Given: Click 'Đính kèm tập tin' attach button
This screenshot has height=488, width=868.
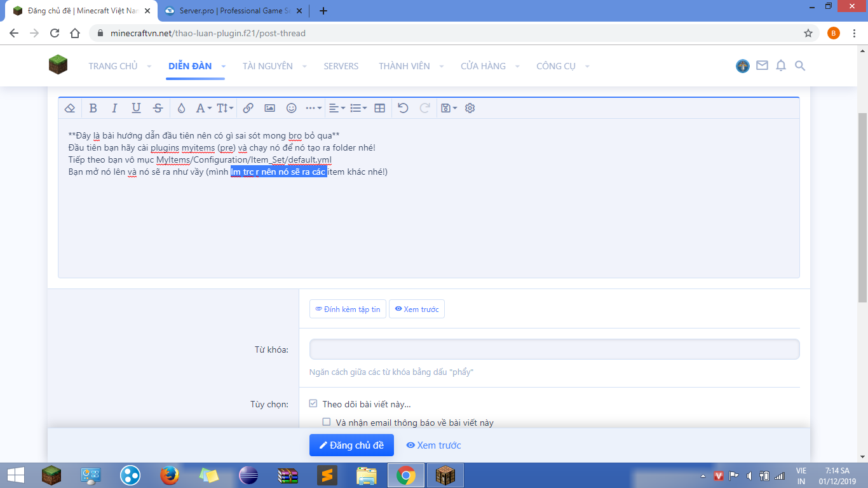Looking at the screenshot, I should [x=348, y=309].
